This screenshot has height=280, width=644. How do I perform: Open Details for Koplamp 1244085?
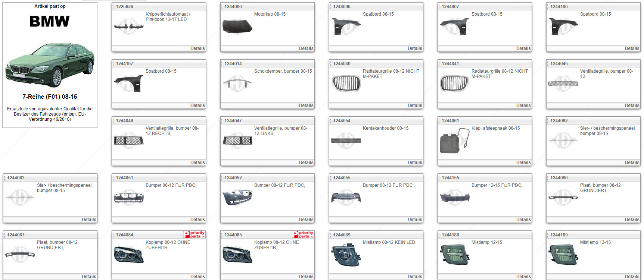pyautogui.click(x=306, y=277)
